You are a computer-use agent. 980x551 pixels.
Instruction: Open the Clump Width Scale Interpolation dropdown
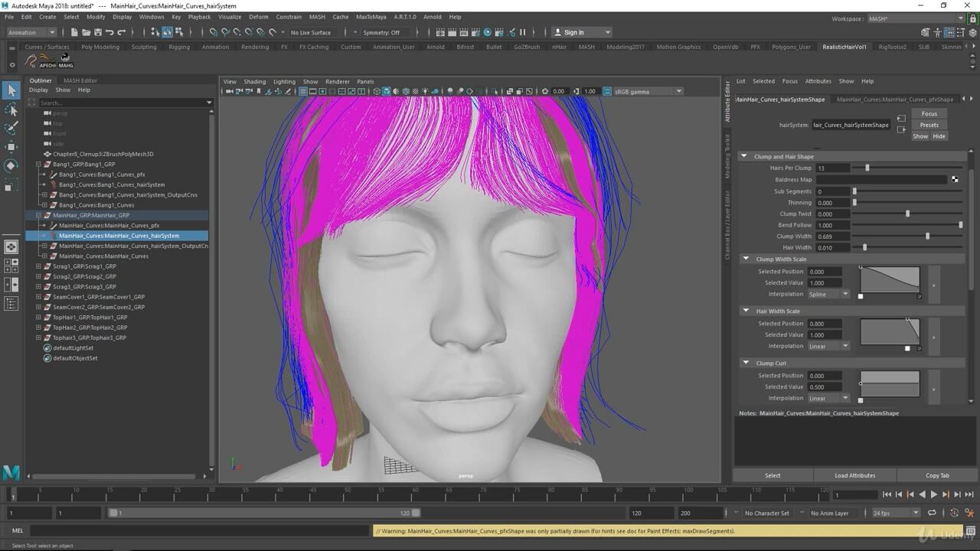(829, 294)
